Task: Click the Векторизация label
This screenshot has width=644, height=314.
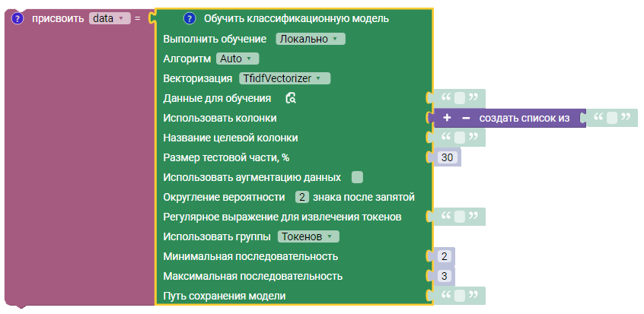Action: 198,78
